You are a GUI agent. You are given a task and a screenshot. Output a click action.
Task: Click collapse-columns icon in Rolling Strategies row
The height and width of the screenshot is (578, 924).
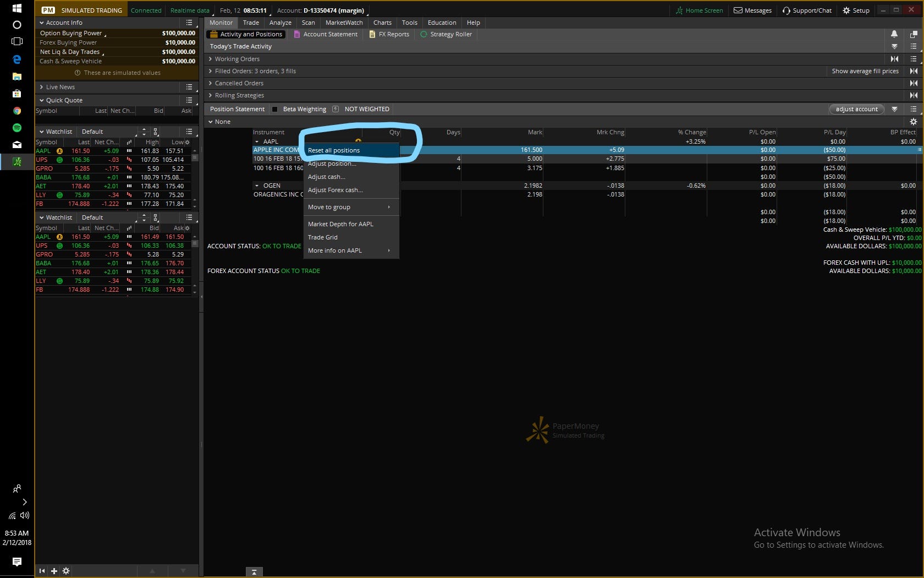pyautogui.click(x=914, y=95)
